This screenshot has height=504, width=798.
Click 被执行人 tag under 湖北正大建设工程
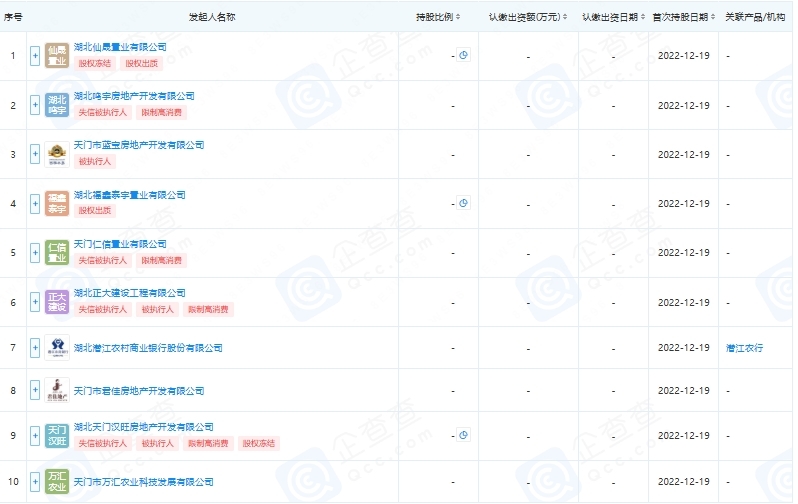(158, 309)
